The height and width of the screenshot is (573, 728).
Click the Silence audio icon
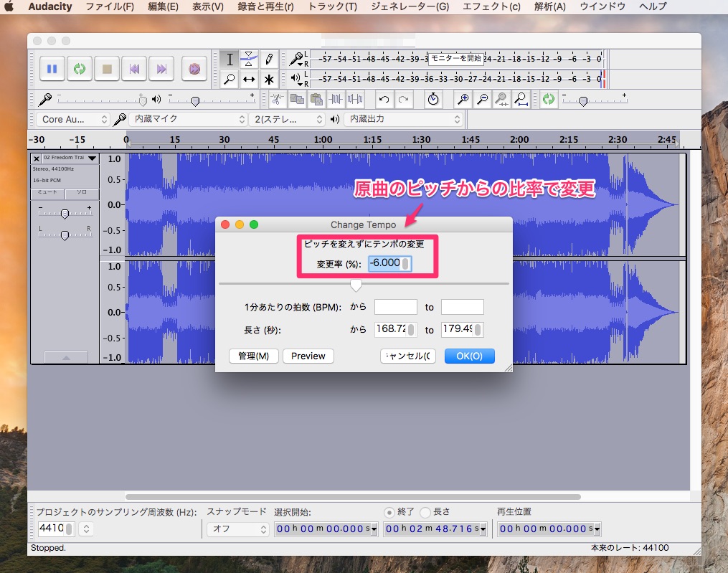coord(355,100)
